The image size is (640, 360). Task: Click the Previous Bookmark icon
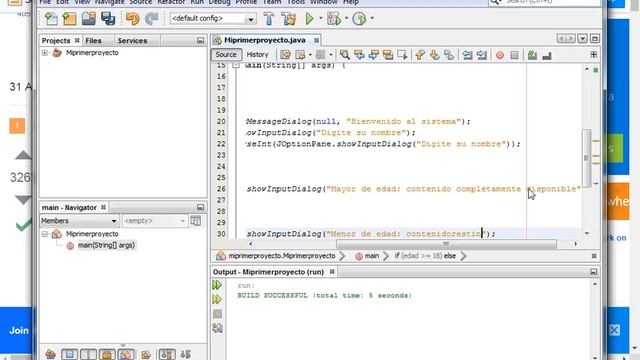(x=420, y=55)
